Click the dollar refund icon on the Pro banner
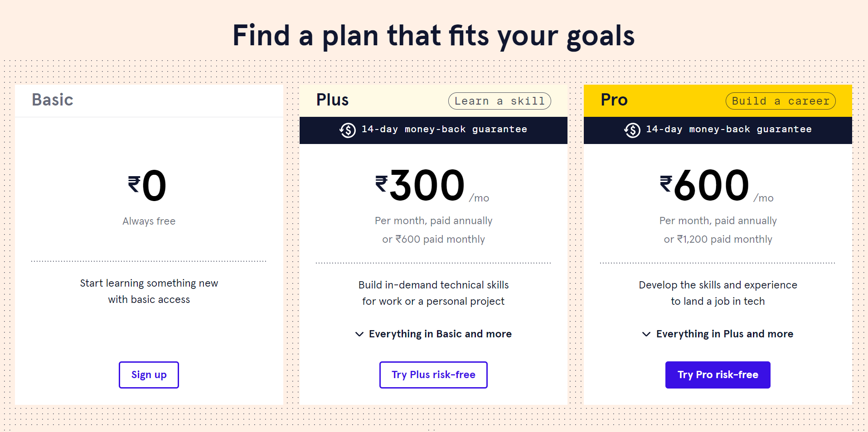This screenshot has width=868, height=432. click(632, 130)
